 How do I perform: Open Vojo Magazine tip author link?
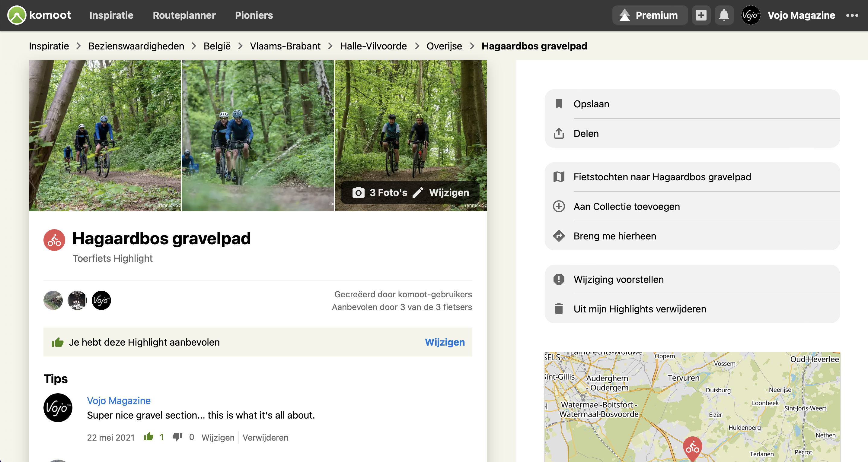pyautogui.click(x=119, y=401)
